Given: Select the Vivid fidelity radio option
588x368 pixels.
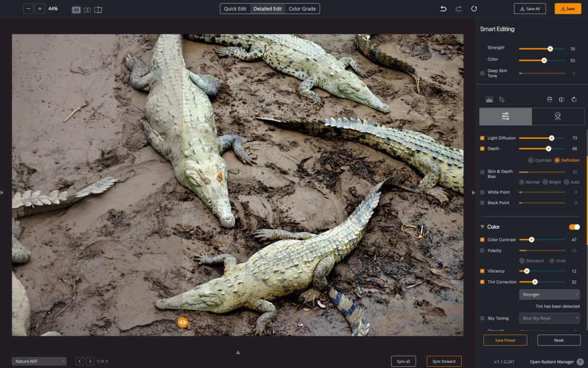Looking at the screenshot, I should click(552, 261).
